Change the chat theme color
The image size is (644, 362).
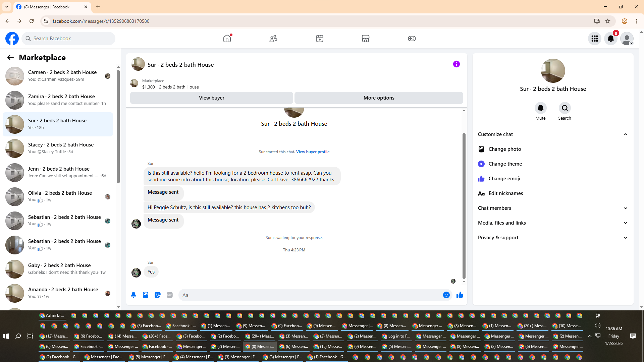click(505, 164)
